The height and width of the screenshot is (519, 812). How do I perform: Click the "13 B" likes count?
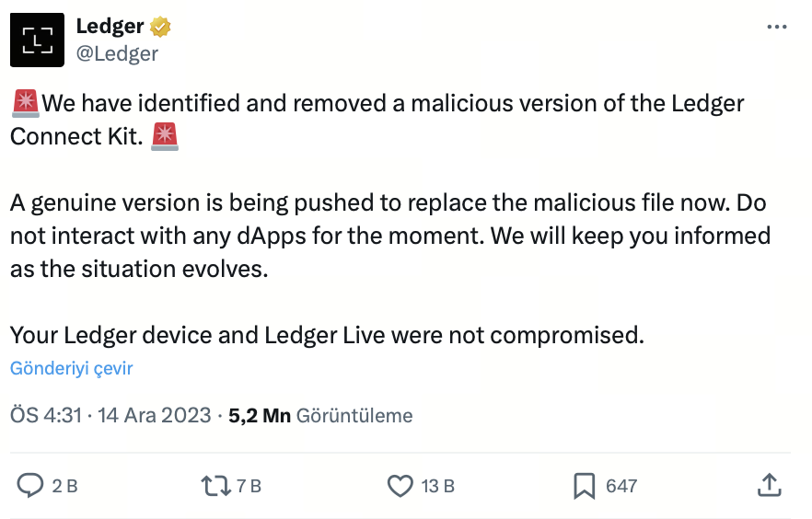(x=437, y=486)
